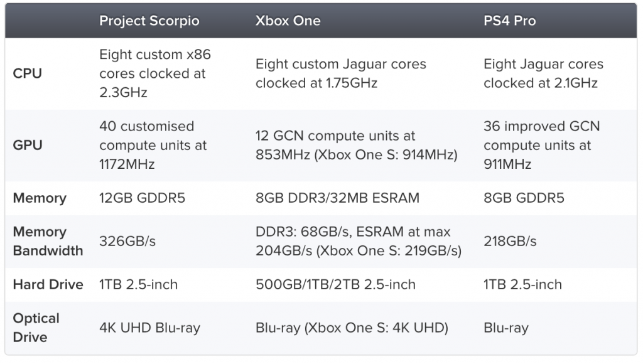Select the 8GB DDR3/32MB ESRAM cell
This screenshot has width=643, height=364.
pos(337,198)
